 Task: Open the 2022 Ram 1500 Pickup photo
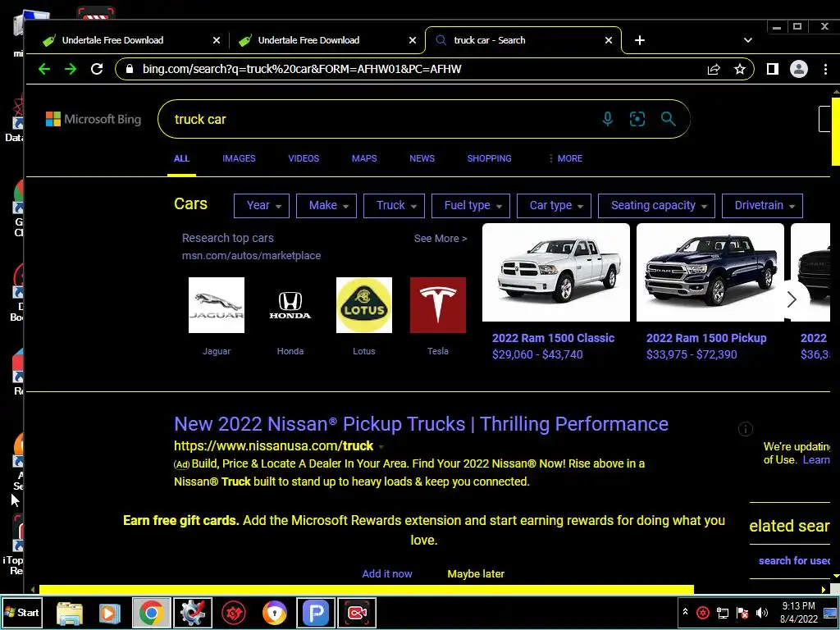(710, 272)
